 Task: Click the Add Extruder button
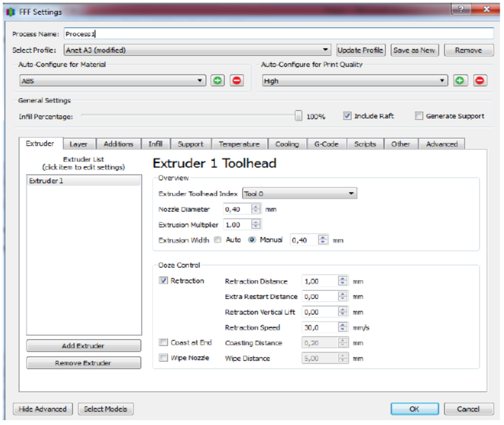pyautogui.click(x=83, y=346)
